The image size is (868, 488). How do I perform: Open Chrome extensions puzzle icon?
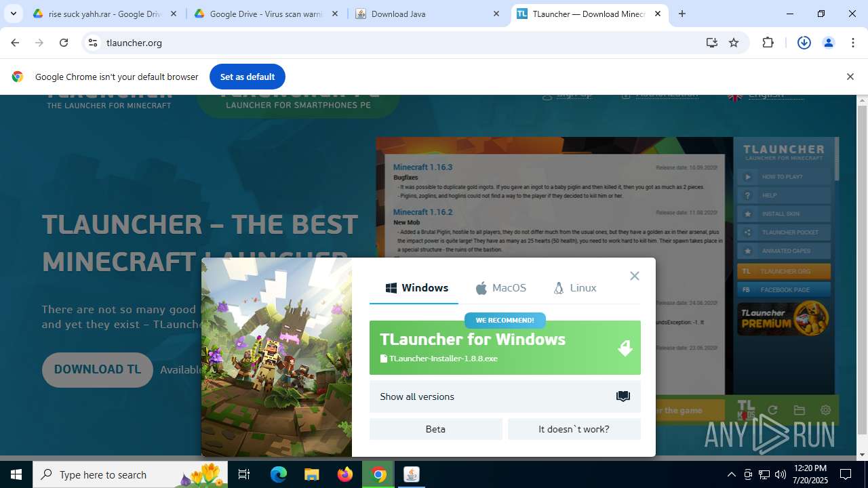(768, 43)
